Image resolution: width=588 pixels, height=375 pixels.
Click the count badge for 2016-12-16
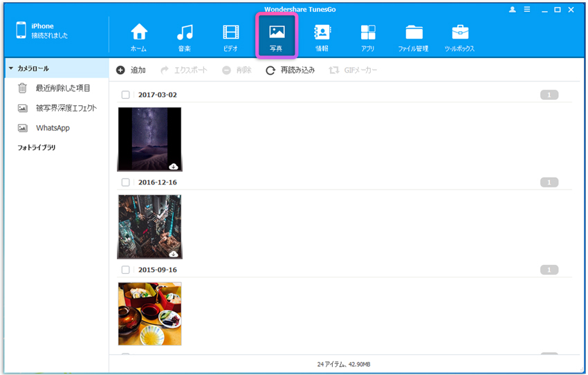point(549,182)
